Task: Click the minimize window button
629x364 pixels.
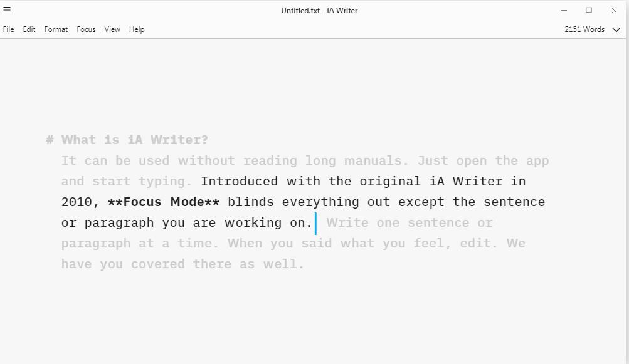Action: [564, 10]
